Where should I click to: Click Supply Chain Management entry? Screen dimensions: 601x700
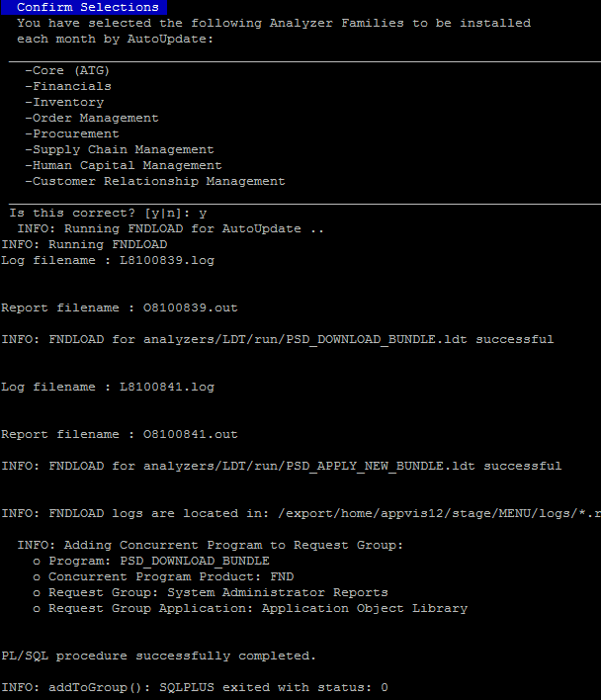pyautogui.click(x=120, y=149)
